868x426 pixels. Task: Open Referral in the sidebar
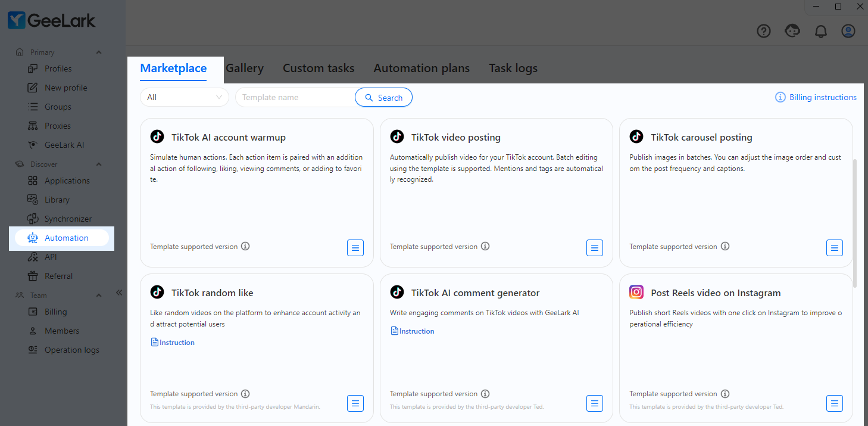click(x=59, y=276)
